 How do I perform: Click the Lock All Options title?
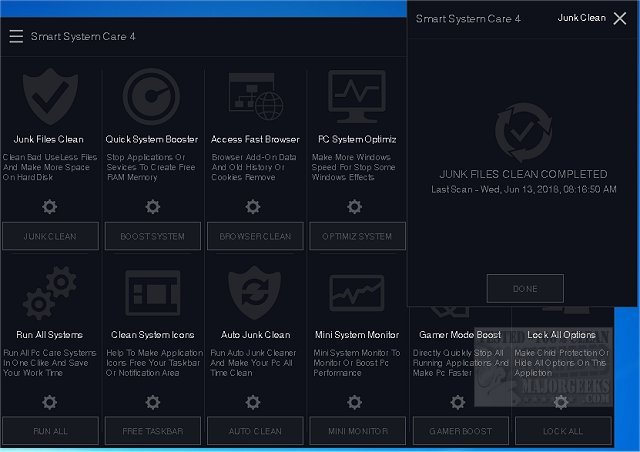pyautogui.click(x=561, y=334)
